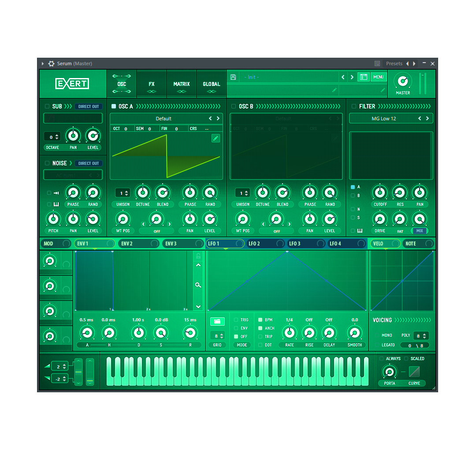Viewport: 476px width, 476px height.
Task: Open the OSC A Default wavetable selector
Action: point(163,119)
